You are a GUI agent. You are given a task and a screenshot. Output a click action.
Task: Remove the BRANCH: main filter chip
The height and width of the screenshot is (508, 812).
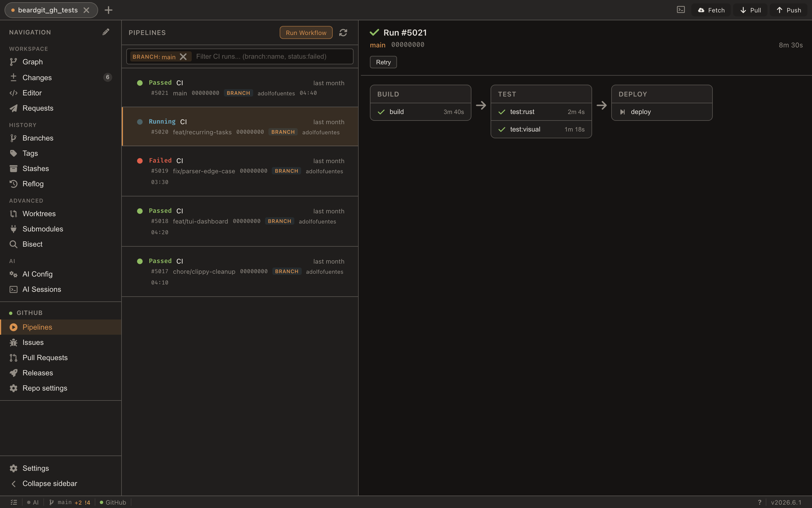pos(183,56)
